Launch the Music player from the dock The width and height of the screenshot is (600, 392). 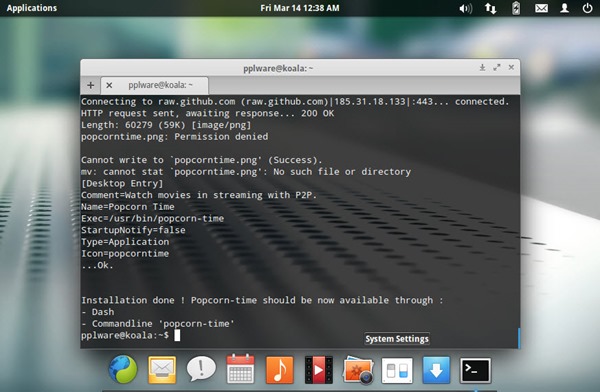(x=279, y=370)
